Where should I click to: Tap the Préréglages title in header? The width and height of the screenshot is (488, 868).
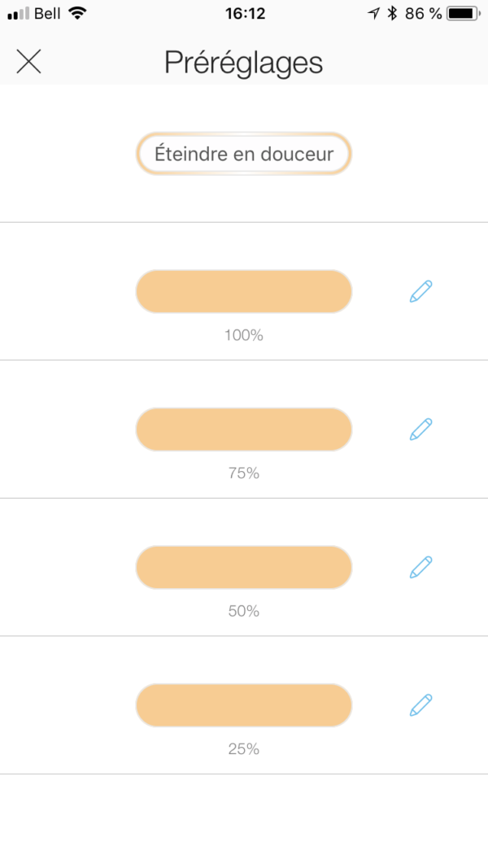click(x=243, y=63)
